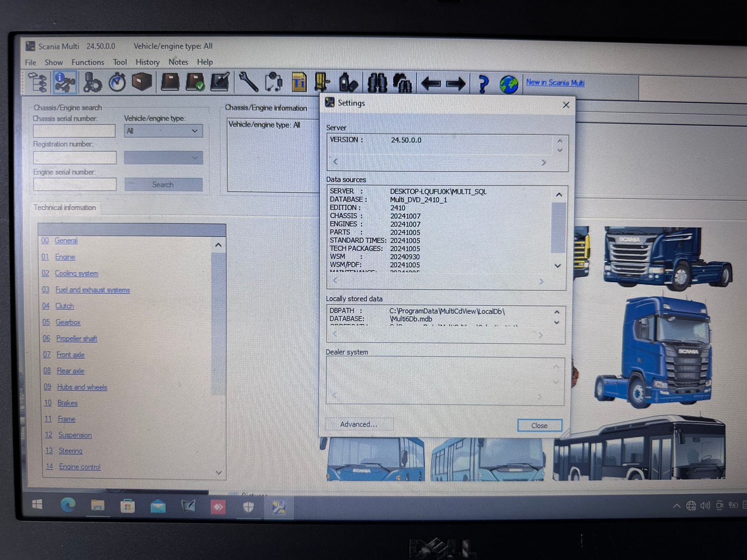Click the Scania Multi taskbar icon
747x560 pixels.
tap(278, 507)
